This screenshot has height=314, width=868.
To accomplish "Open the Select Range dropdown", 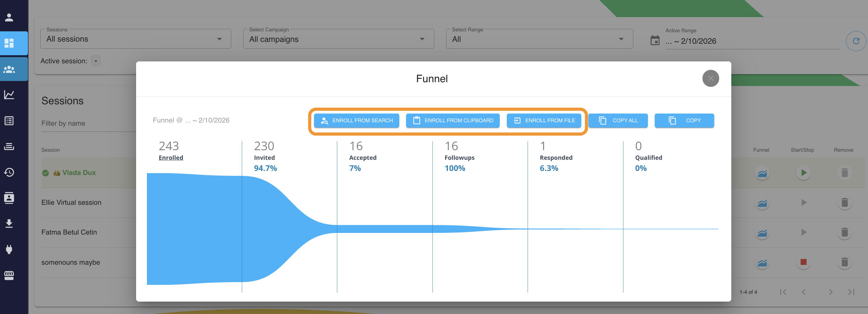I will [539, 39].
